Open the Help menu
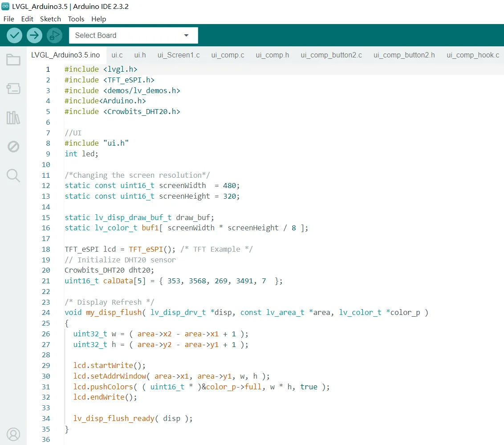The height and width of the screenshot is (445, 504). coord(98,19)
